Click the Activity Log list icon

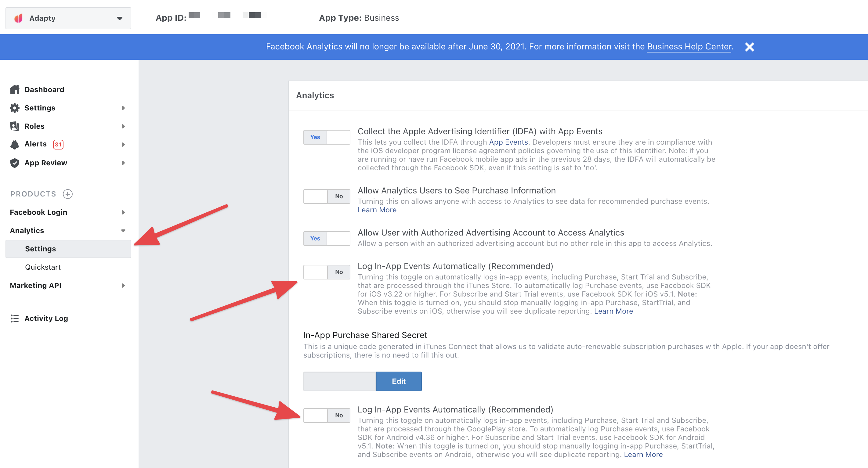14,319
